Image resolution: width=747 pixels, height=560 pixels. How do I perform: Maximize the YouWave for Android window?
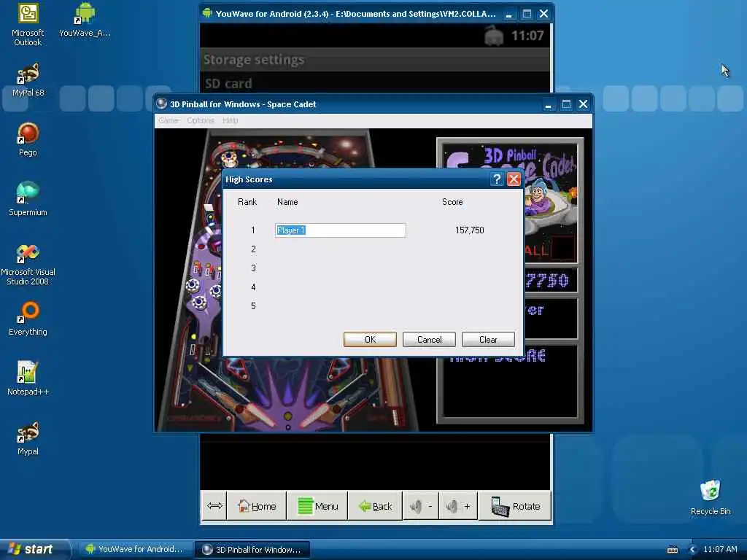tap(527, 14)
